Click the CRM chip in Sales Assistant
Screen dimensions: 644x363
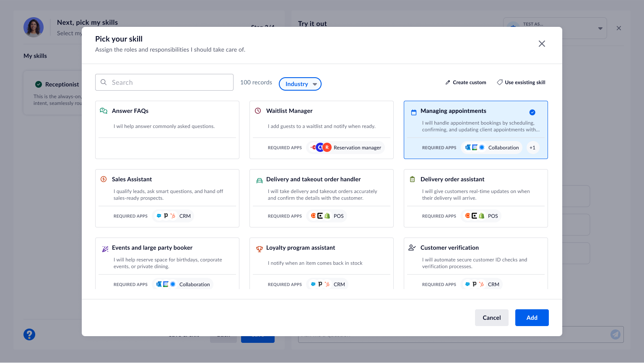point(173,216)
